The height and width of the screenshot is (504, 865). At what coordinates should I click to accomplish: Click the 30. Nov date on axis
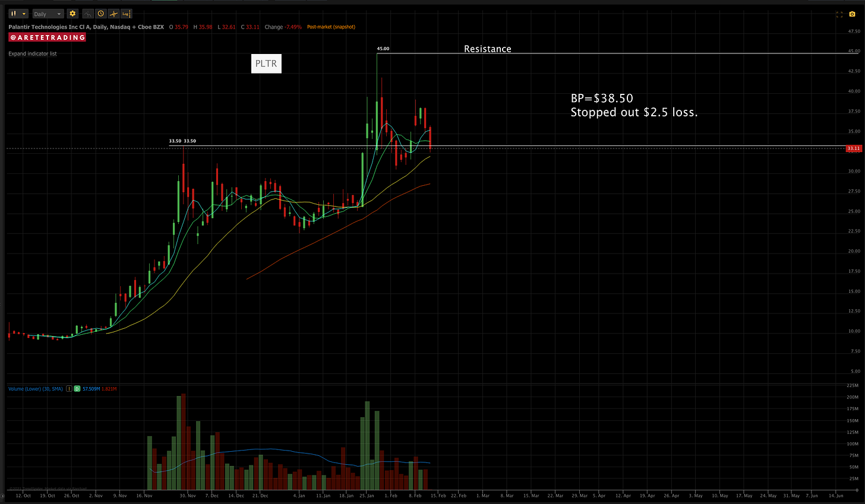[x=188, y=495]
